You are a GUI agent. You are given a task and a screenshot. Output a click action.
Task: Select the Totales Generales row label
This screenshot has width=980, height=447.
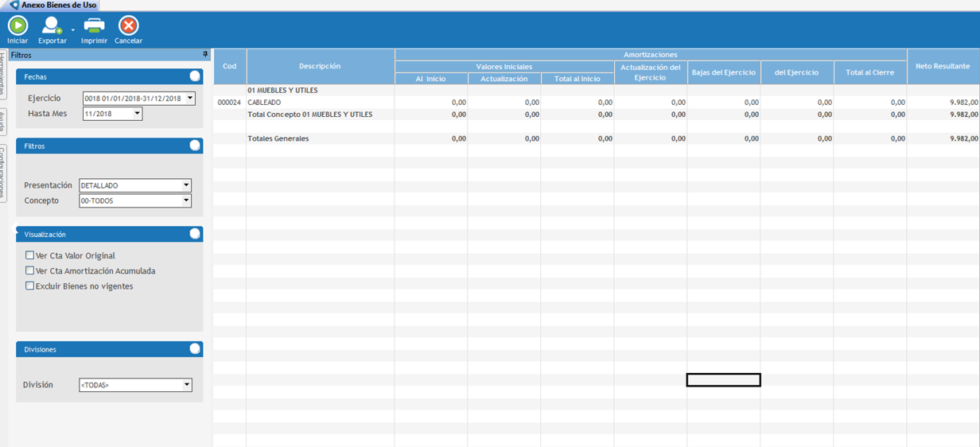(x=278, y=138)
